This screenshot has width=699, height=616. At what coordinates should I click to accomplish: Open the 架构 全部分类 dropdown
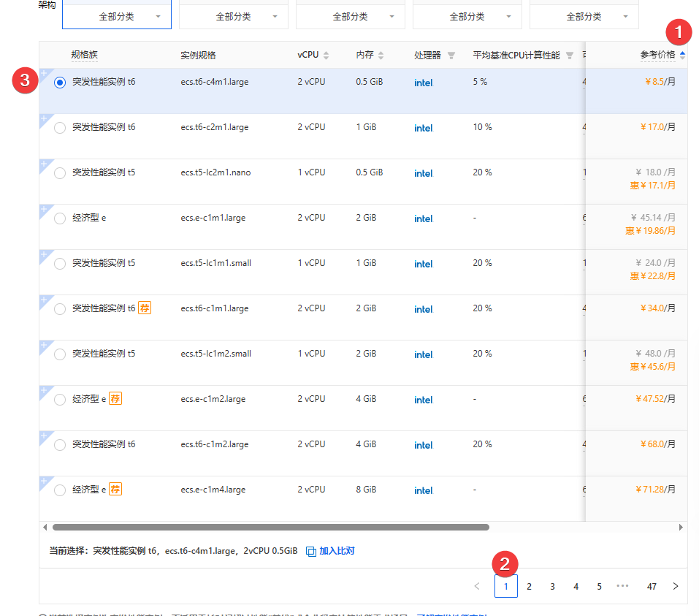pos(117,16)
